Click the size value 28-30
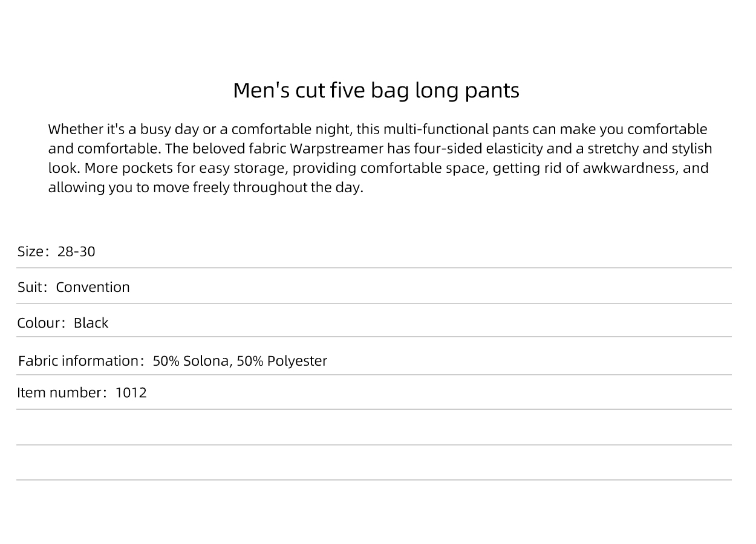This screenshot has height=544, width=756. tap(76, 251)
